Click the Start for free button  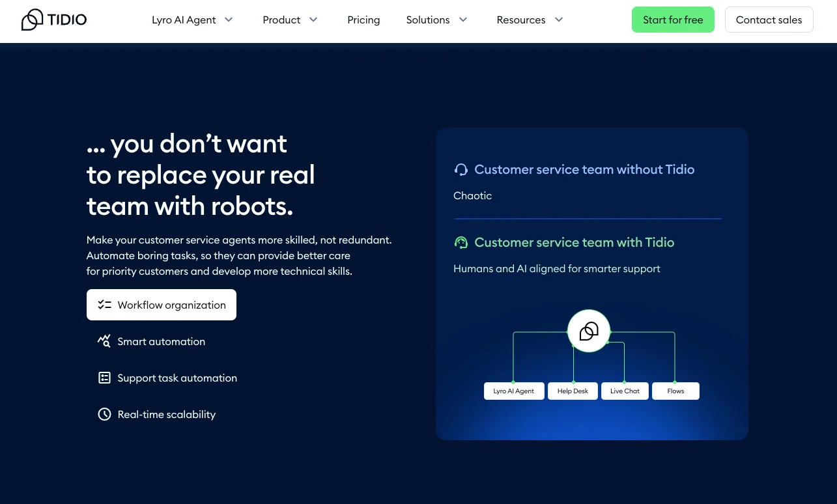point(673,20)
